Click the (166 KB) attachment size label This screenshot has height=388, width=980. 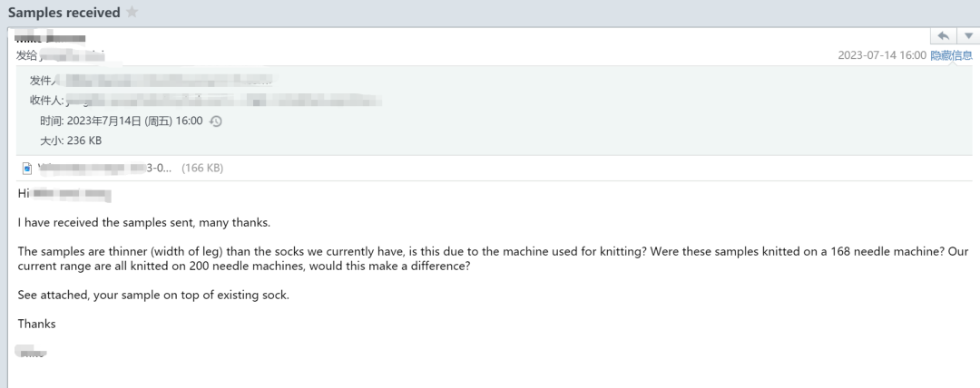click(201, 168)
